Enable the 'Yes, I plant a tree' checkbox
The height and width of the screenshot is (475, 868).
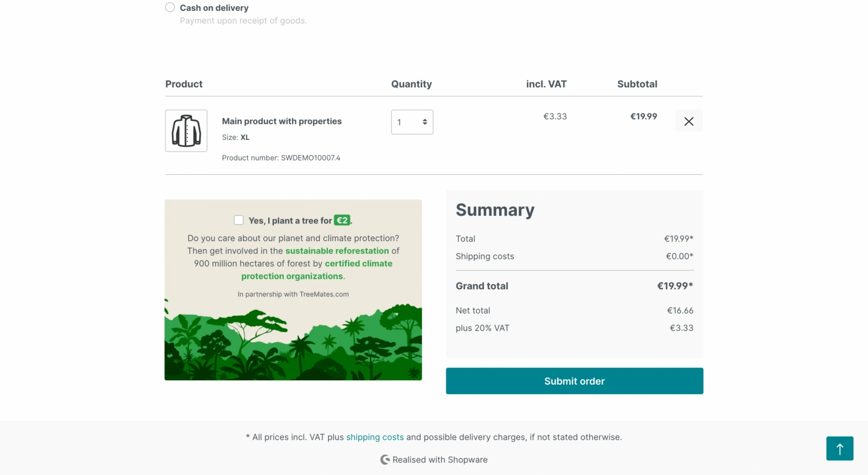(x=239, y=220)
